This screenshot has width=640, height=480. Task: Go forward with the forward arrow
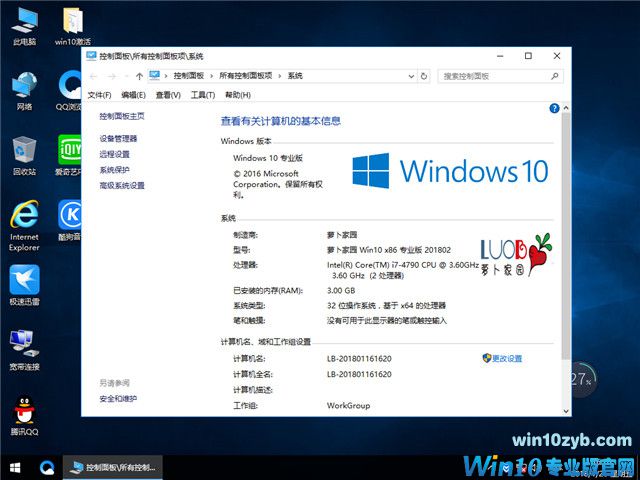click(x=111, y=76)
